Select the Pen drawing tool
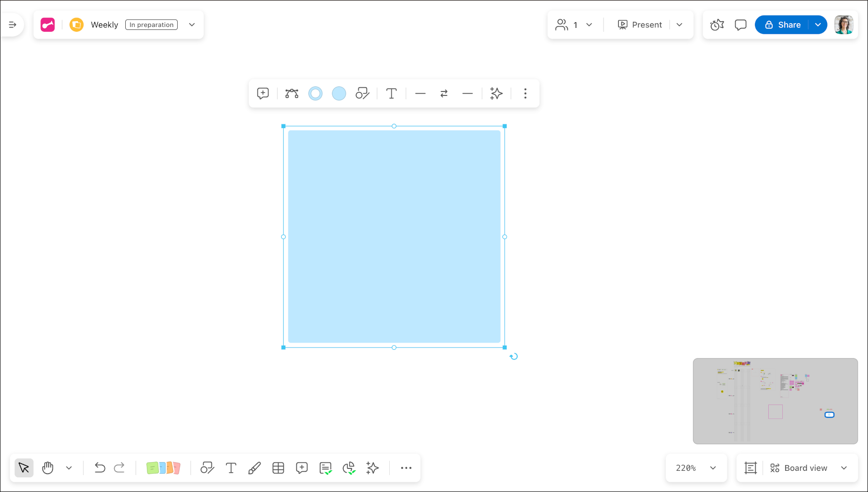 pos(254,467)
